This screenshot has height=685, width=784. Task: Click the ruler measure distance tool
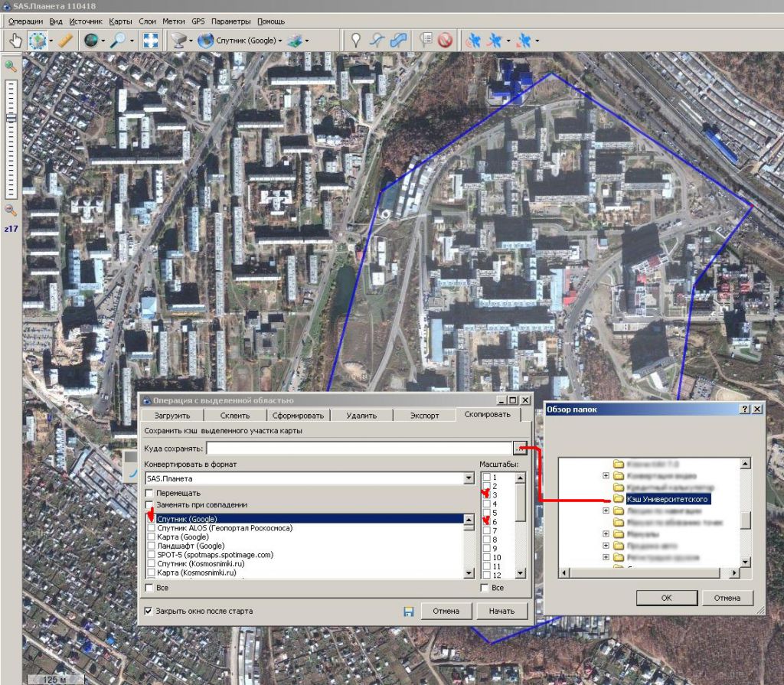65,40
